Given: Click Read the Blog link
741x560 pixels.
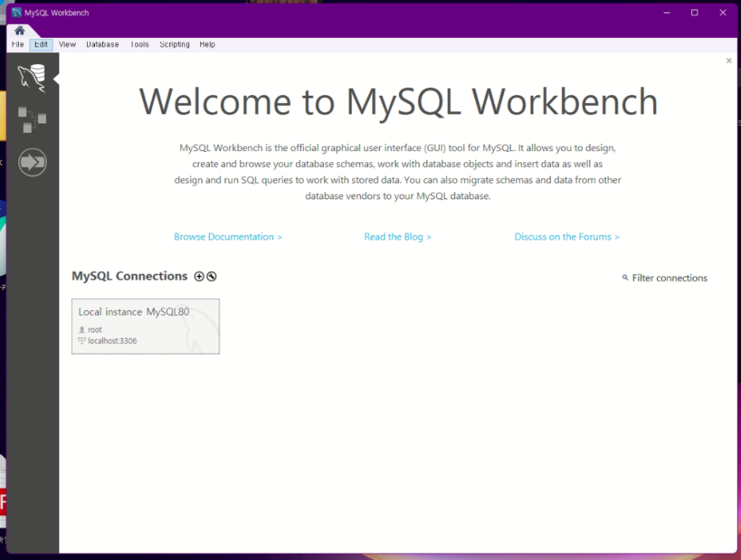Looking at the screenshot, I should click(x=397, y=237).
